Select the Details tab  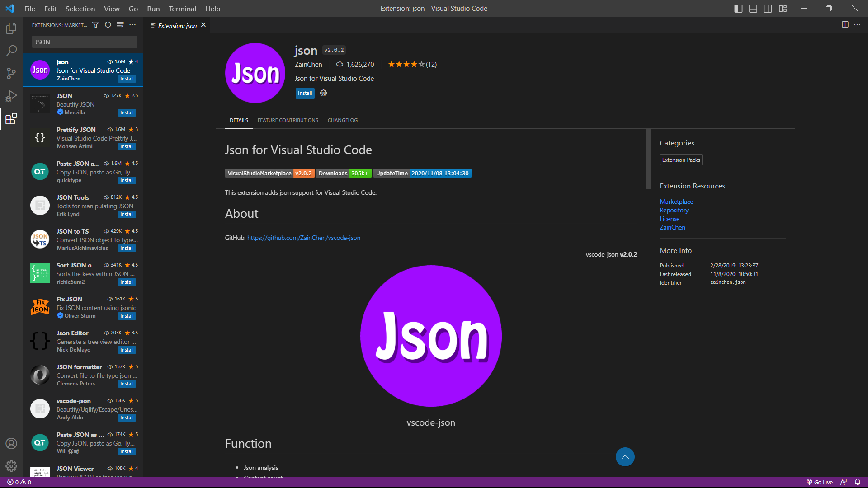point(239,120)
